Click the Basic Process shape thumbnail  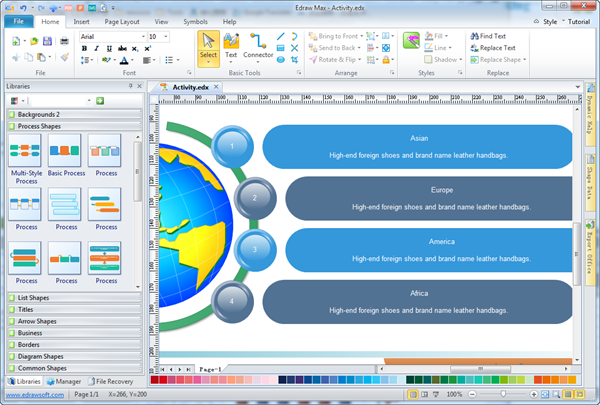[65, 150]
